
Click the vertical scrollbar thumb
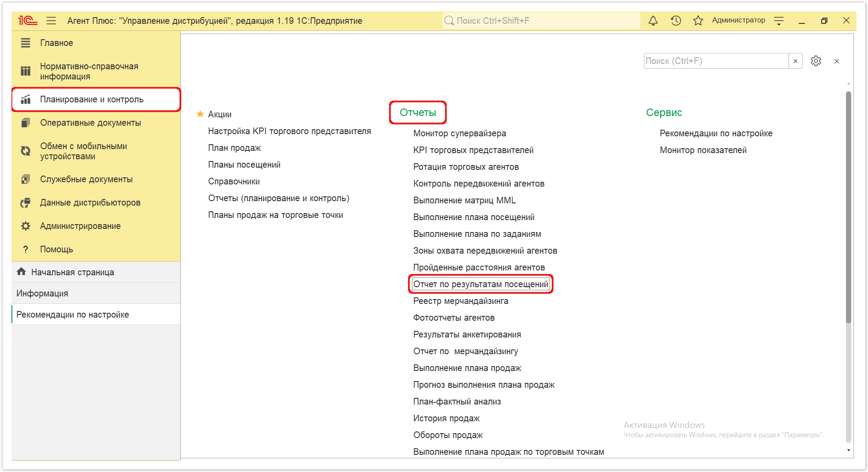pos(849,207)
